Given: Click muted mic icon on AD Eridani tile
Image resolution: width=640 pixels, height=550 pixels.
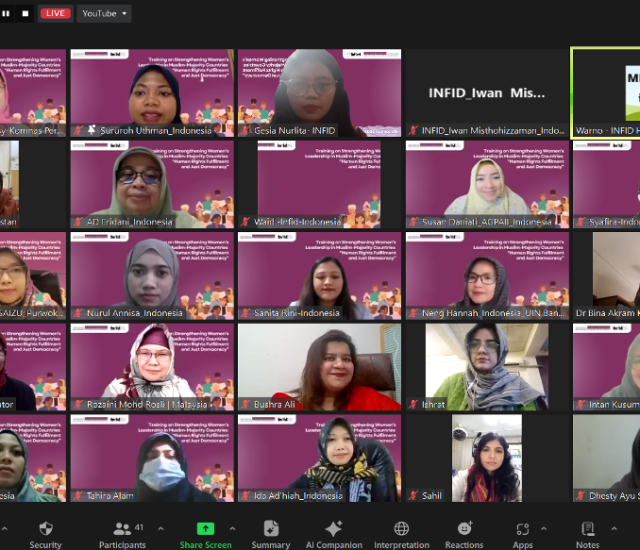Looking at the screenshot, I should tap(78, 222).
